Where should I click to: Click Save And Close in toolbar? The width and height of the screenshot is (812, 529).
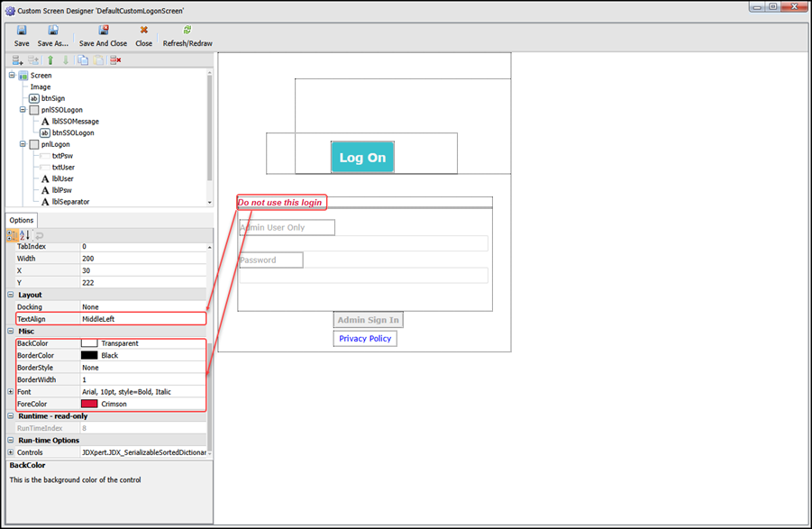103,31
